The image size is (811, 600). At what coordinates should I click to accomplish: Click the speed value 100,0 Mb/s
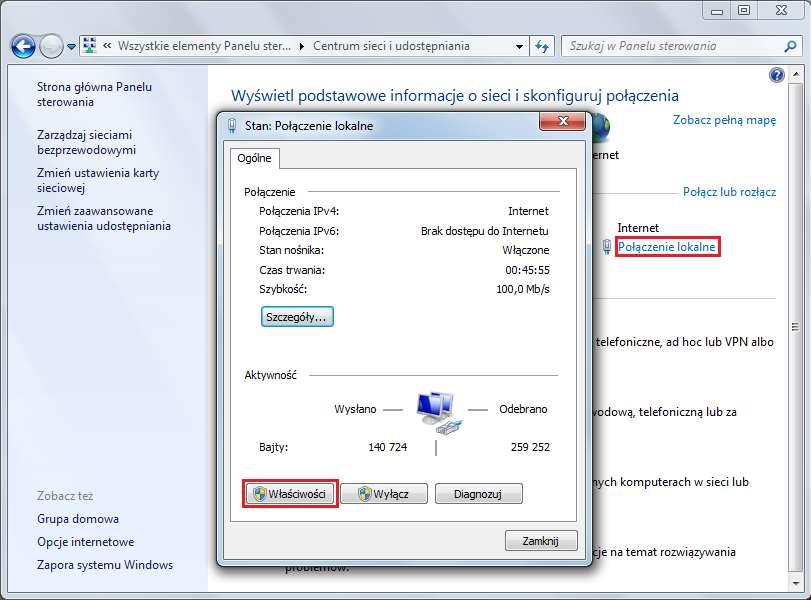(522, 289)
